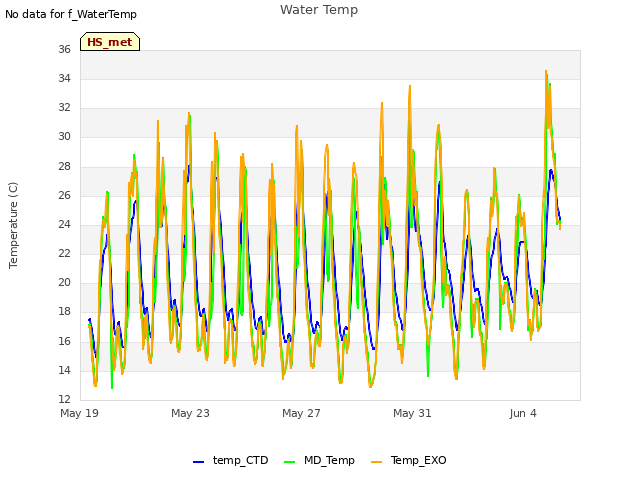Toggle the temp_CTD legend entry
The width and height of the screenshot is (640, 480).
[231, 460]
